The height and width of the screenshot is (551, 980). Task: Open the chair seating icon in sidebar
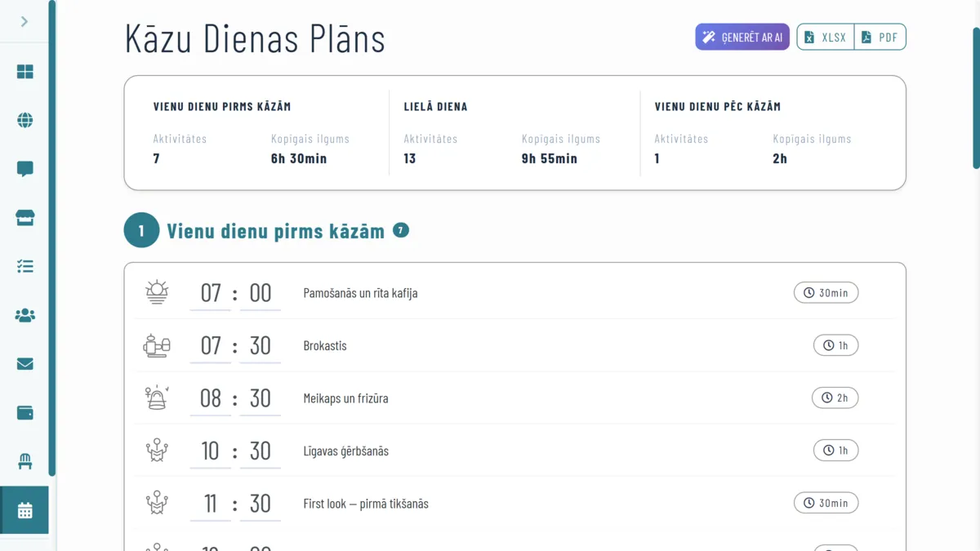(25, 461)
